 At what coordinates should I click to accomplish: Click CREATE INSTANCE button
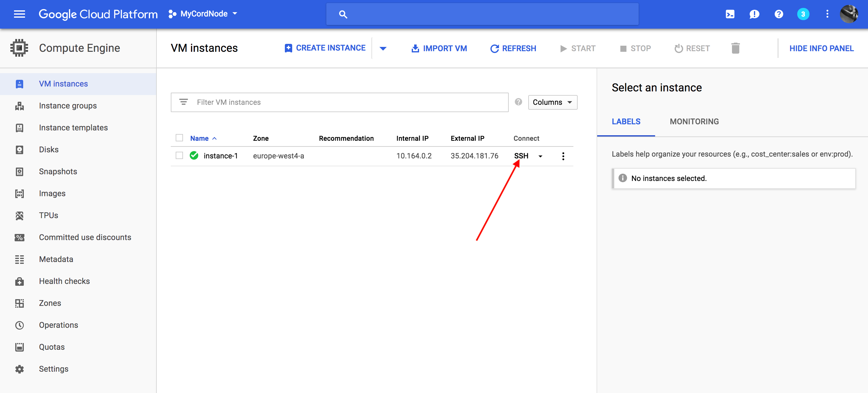pos(325,48)
